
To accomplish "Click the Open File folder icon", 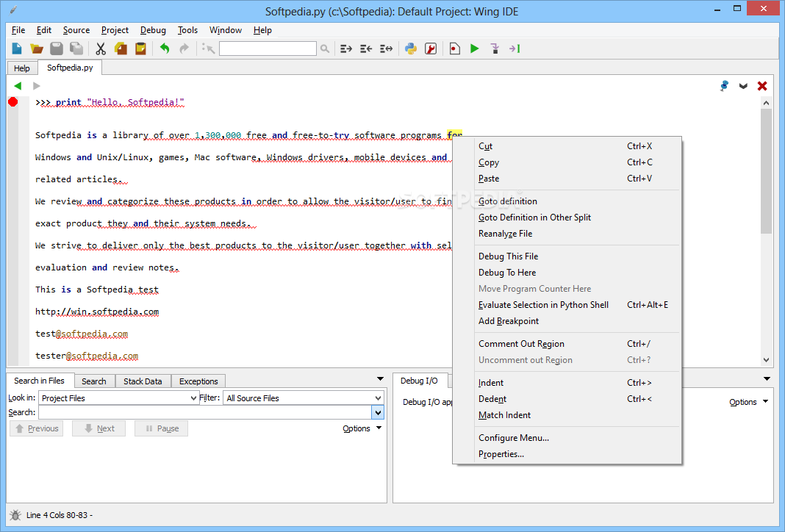I will pyautogui.click(x=37, y=48).
